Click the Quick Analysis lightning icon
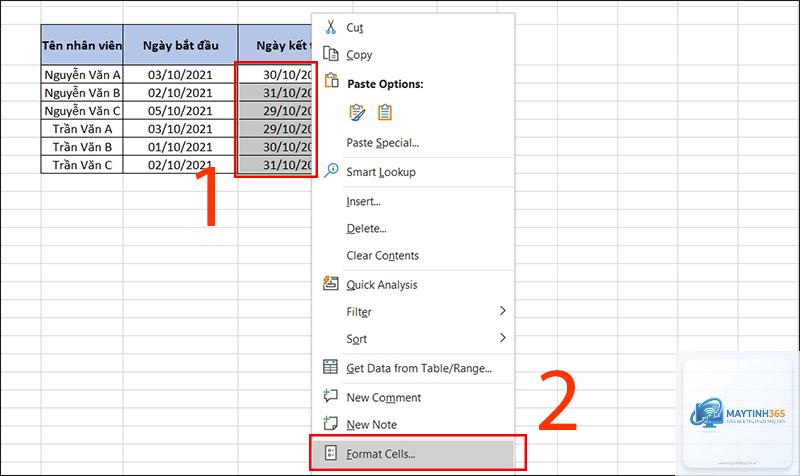 pos(331,283)
